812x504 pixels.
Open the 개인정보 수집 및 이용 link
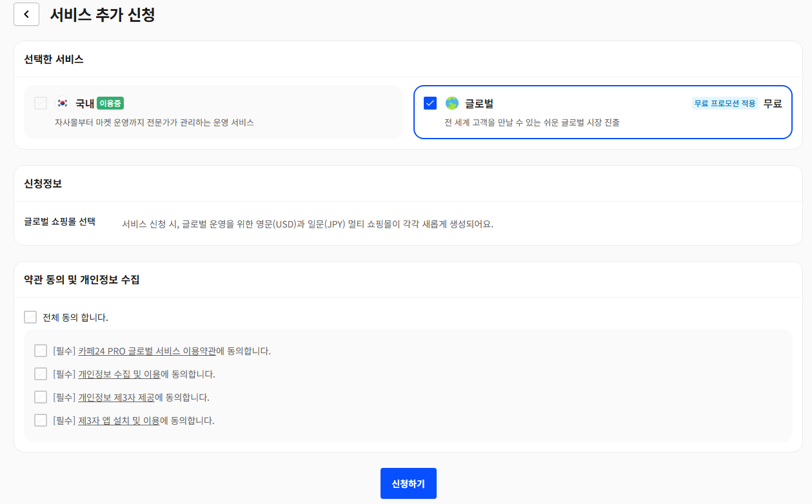[119, 374]
